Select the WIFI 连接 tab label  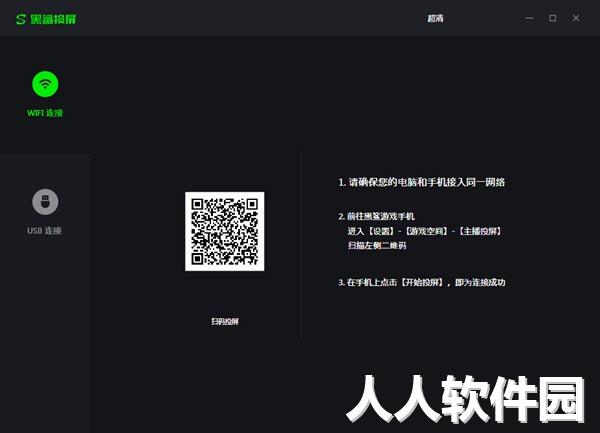pyautogui.click(x=45, y=113)
